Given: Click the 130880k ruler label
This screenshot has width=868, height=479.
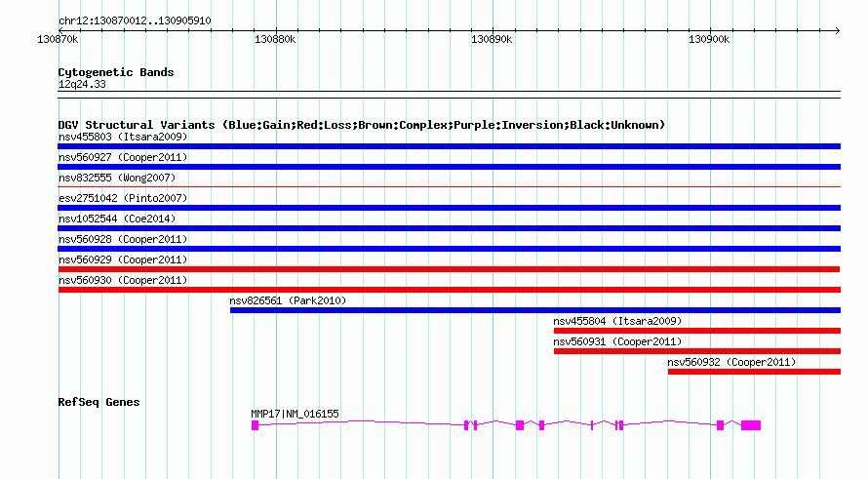Looking at the screenshot, I should pos(275,40).
